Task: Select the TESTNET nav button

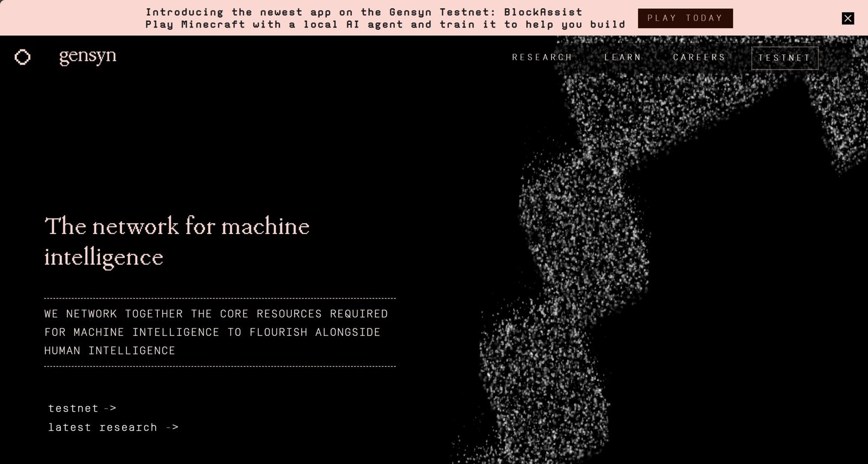Action: 784,58
